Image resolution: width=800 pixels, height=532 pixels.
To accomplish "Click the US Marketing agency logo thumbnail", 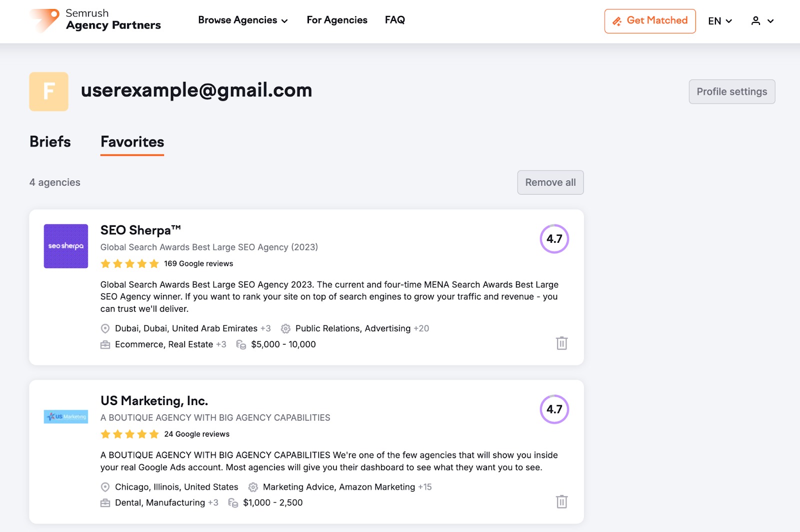I will [x=65, y=416].
